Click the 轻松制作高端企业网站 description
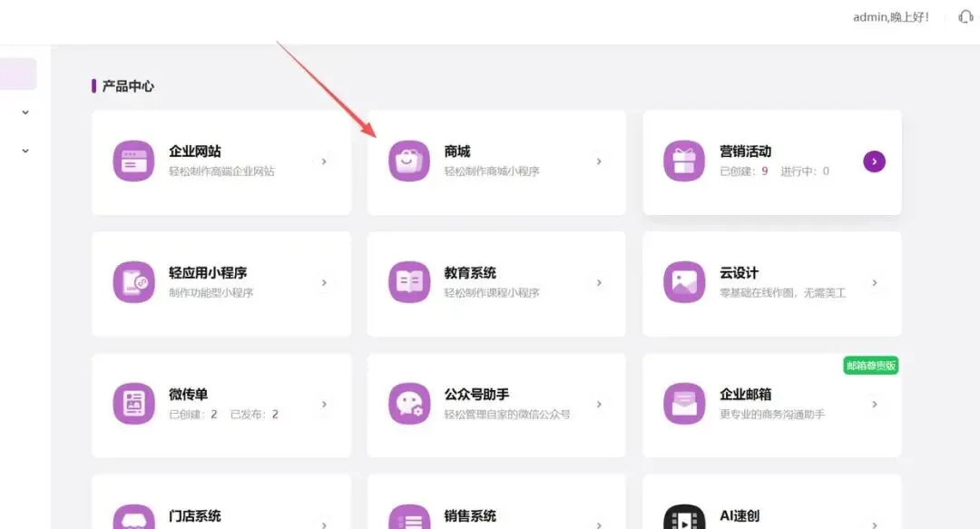 coord(222,171)
